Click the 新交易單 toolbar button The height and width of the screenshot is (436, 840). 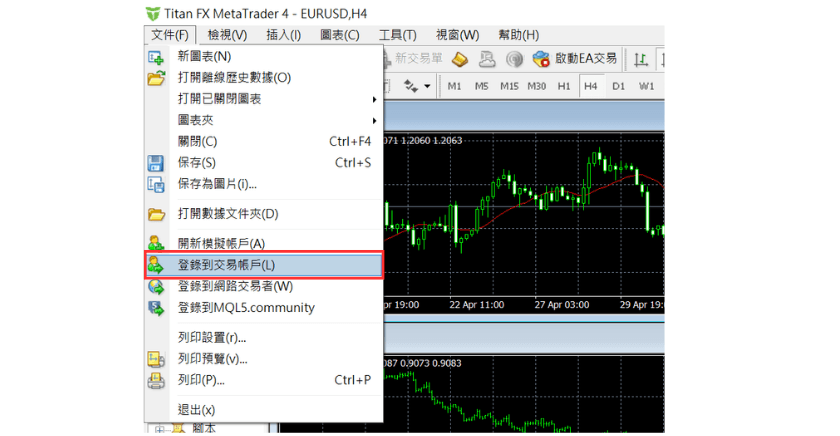coord(414,58)
